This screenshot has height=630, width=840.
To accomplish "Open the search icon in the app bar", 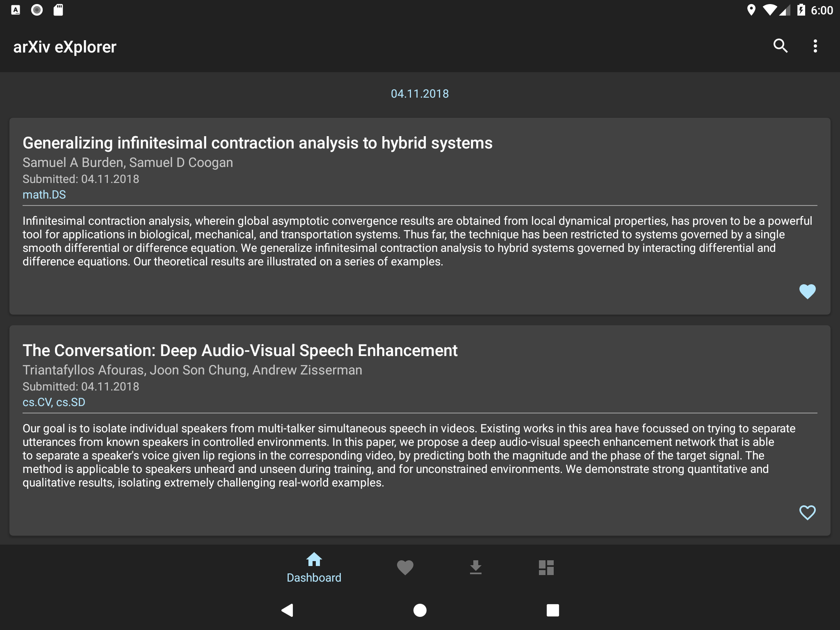I will point(780,46).
